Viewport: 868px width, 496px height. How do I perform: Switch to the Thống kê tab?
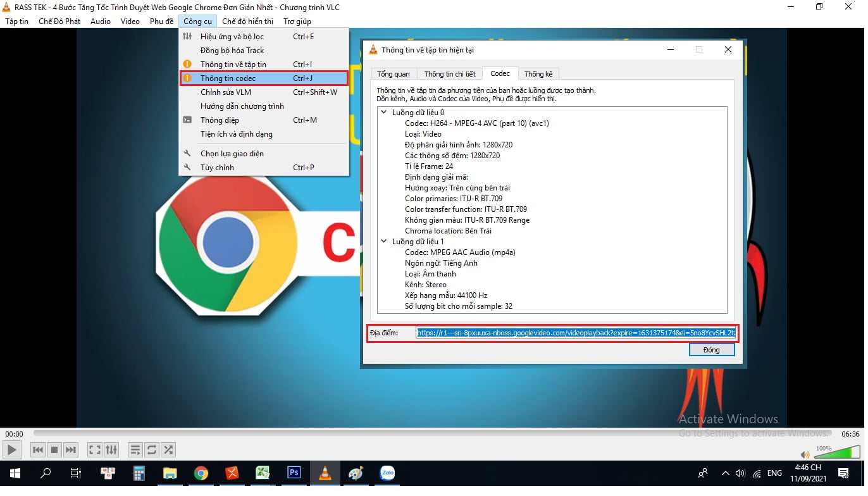pos(538,74)
